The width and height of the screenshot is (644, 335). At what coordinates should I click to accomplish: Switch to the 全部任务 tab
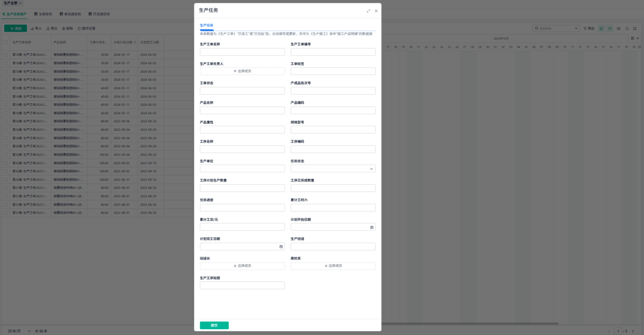pyautogui.click(x=45, y=14)
